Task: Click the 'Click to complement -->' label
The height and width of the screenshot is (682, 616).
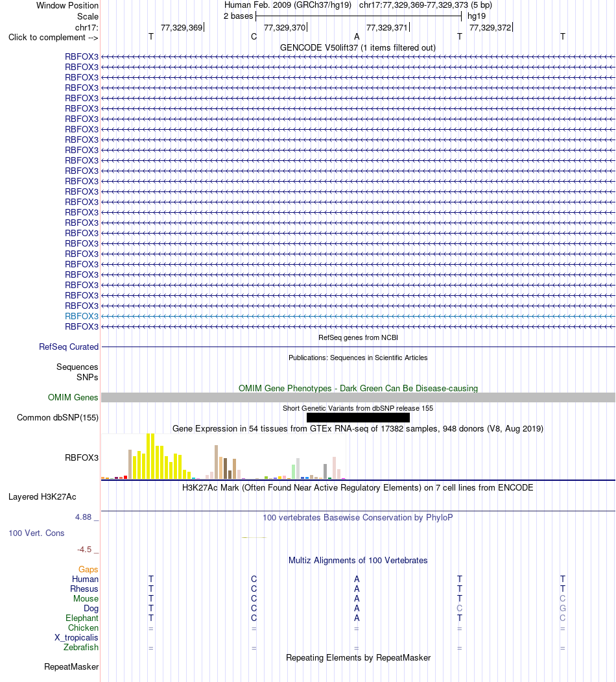Action: tap(53, 38)
